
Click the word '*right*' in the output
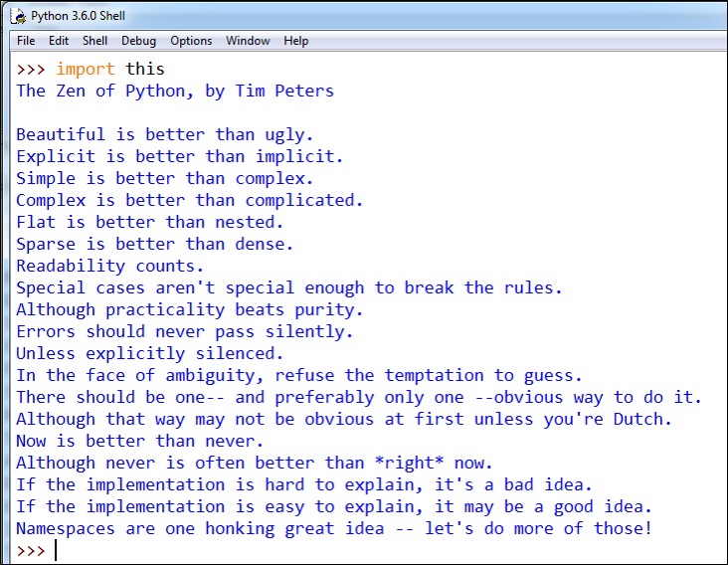click(x=410, y=463)
